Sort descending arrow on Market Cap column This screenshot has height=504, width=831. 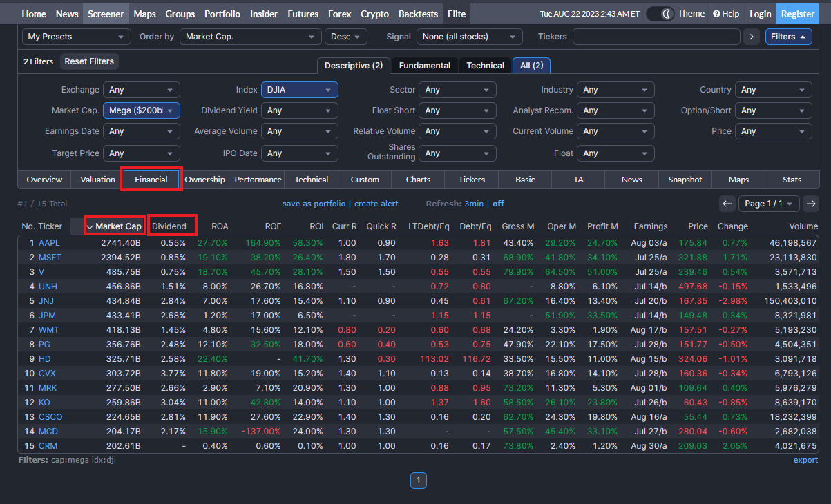point(89,226)
